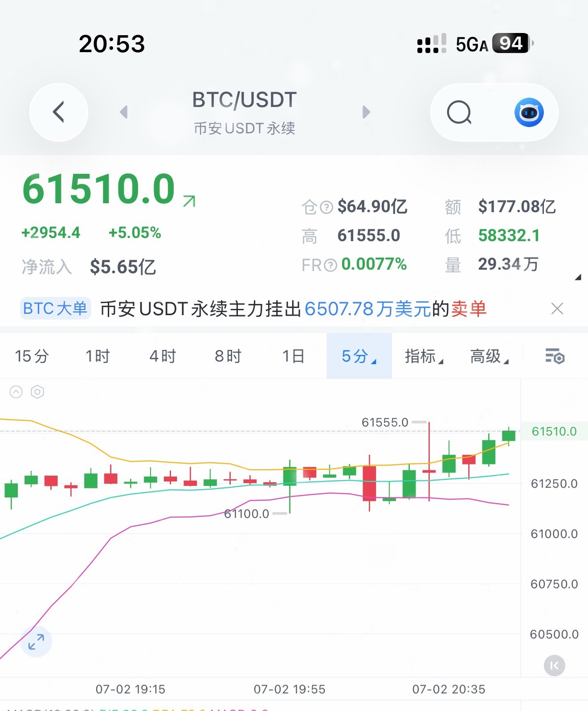Tap the high price 61555.0 stat
588x711 pixels.
click(x=369, y=235)
